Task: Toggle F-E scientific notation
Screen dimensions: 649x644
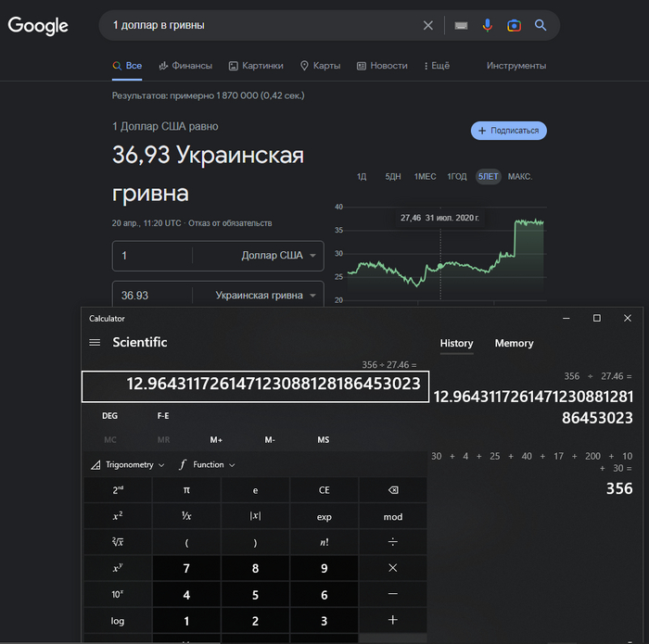Action: pos(163,416)
